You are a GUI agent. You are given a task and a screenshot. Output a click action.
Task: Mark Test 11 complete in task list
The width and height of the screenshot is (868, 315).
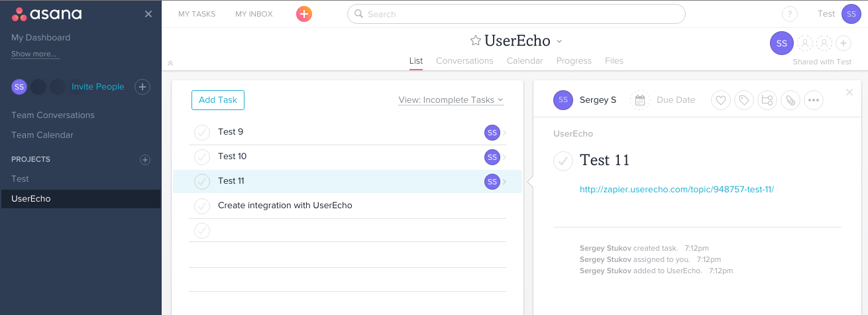click(202, 182)
